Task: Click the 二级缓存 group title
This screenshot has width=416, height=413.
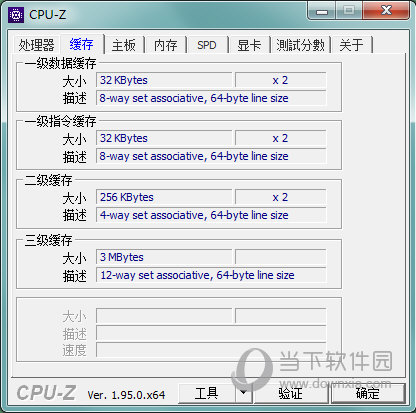Action: (x=48, y=180)
